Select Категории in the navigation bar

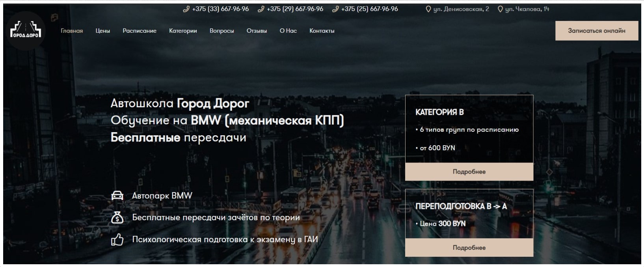(183, 31)
